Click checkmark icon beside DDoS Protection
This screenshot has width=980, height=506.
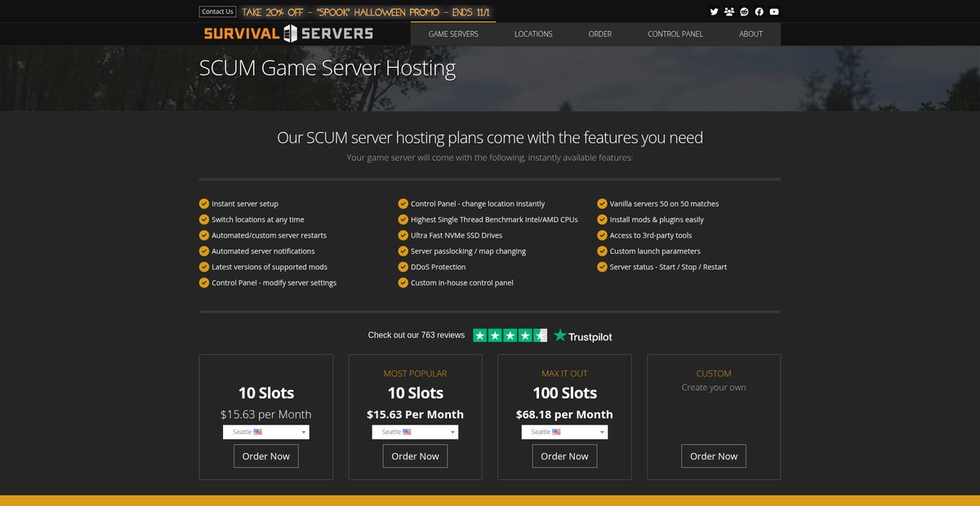pos(403,267)
